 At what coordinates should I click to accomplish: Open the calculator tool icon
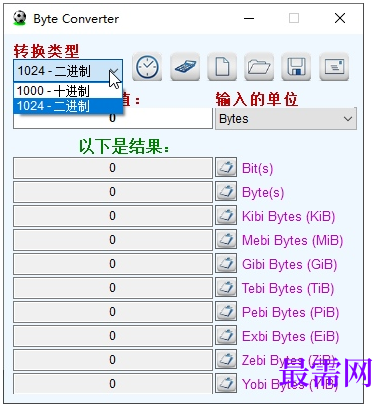coord(185,67)
